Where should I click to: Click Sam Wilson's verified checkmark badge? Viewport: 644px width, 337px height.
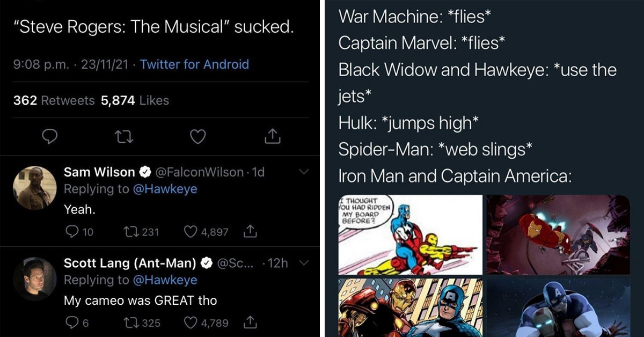145,172
